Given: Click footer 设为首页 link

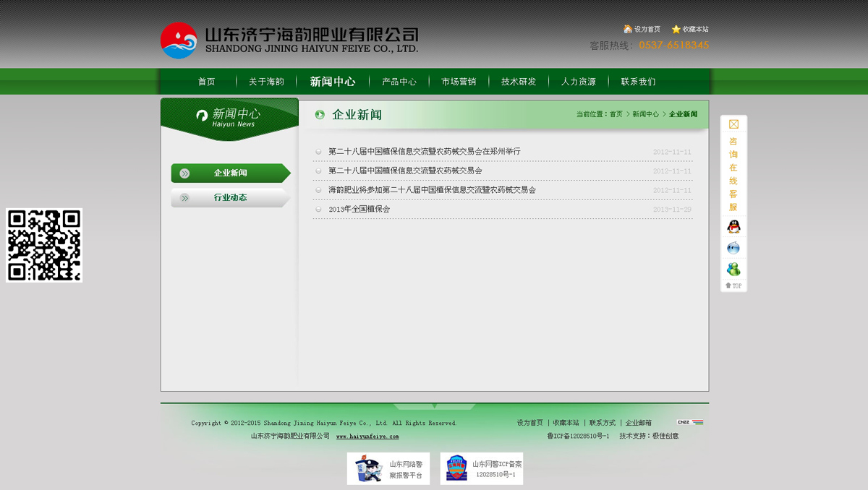Looking at the screenshot, I should (x=529, y=423).
